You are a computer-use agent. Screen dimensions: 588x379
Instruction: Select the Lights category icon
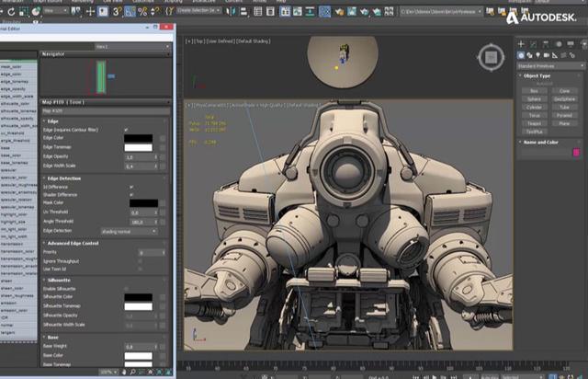(x=538, y=55)
